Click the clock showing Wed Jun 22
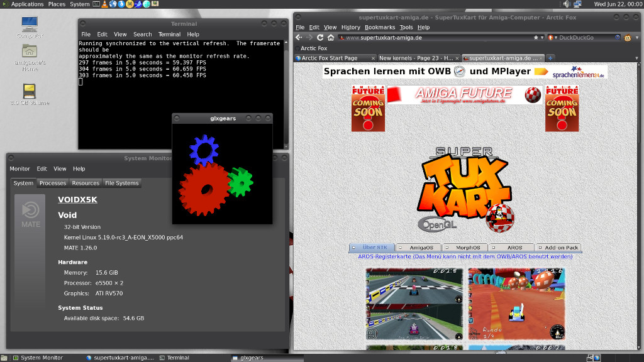This screenshot has height=362, width=644. [618, 4]
